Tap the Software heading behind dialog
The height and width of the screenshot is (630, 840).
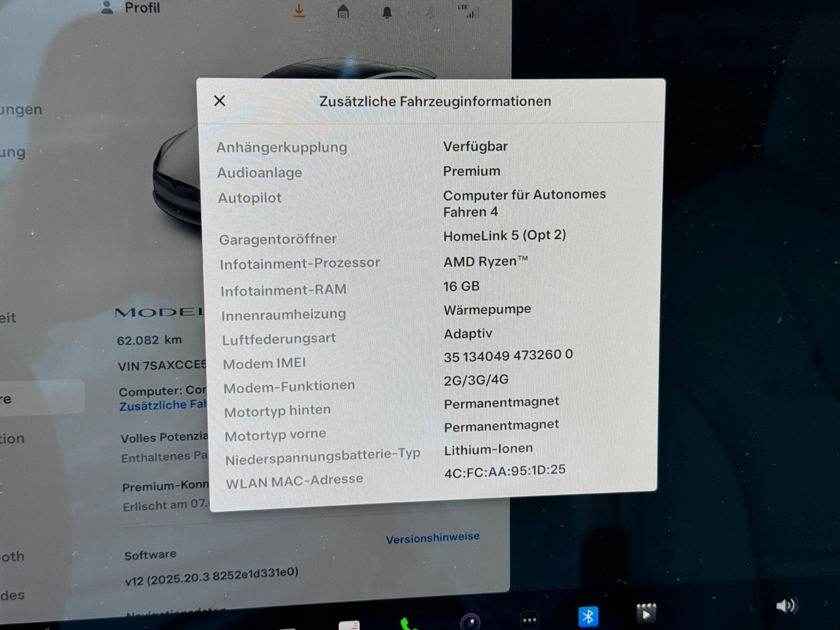[150, 554]
